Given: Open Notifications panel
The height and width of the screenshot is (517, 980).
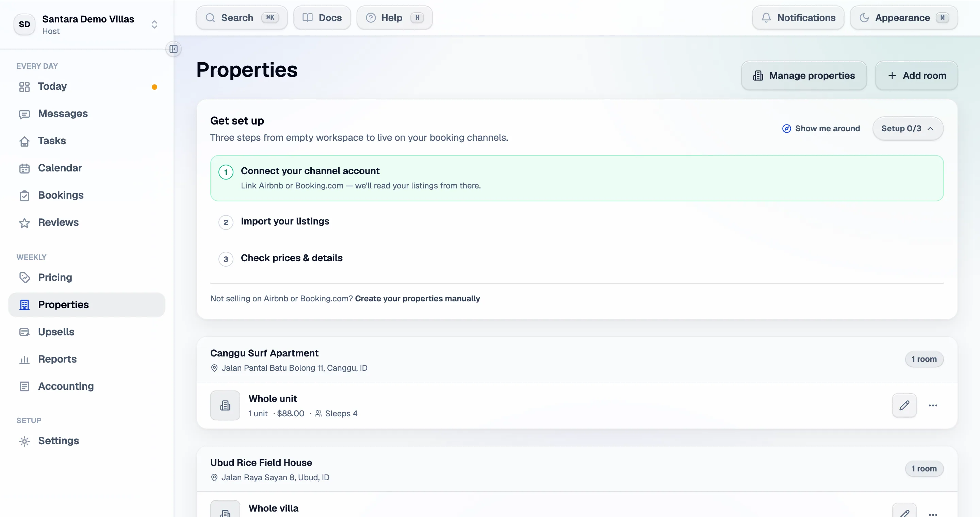Looking at the screenshot, I should pyautogui.click(x=798, y=18).
